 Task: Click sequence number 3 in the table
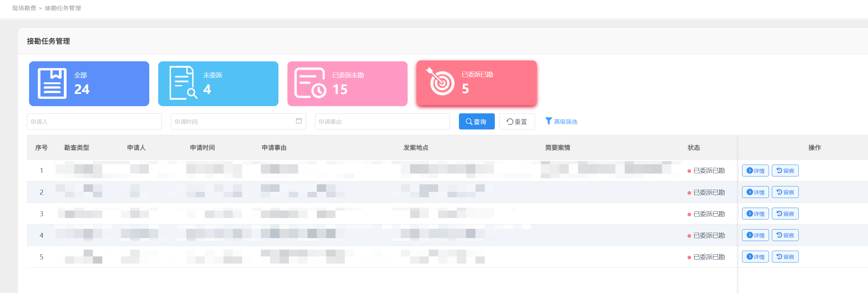tap(41, 214)
